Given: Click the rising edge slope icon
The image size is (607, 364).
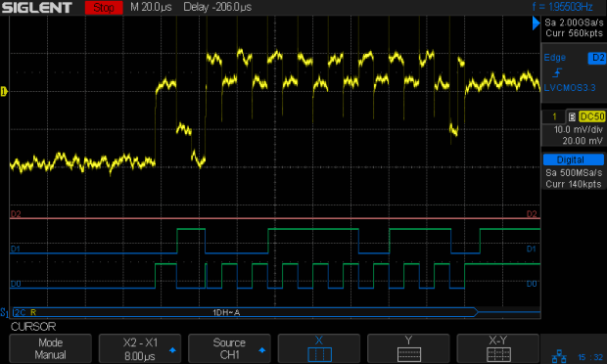Looking at the screenshot, I should click(557, 72).
